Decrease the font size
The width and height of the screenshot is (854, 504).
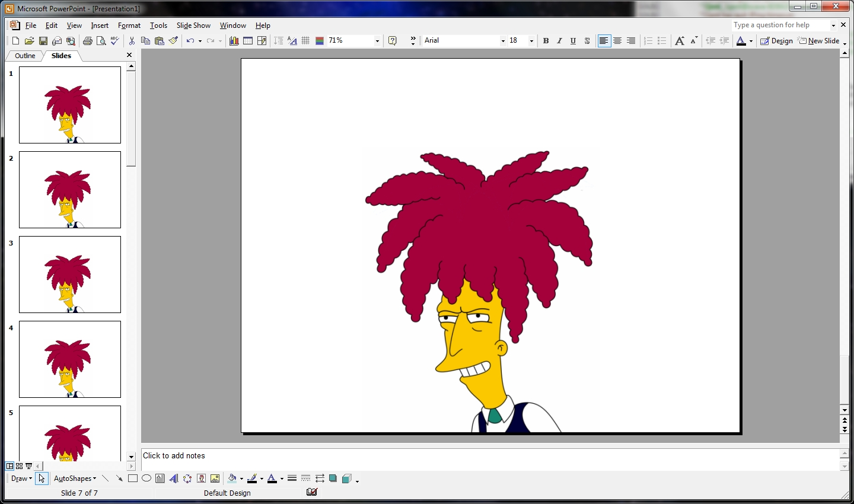[693, 41]
